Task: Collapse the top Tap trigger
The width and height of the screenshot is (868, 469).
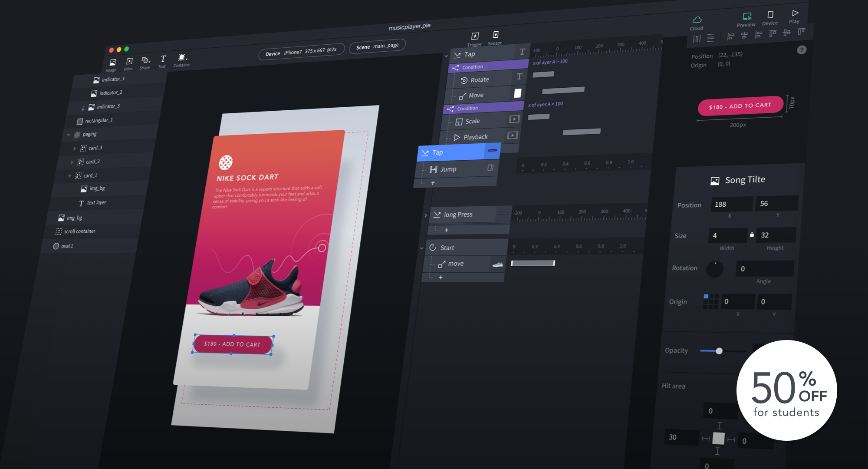Action: click(446, 56)
